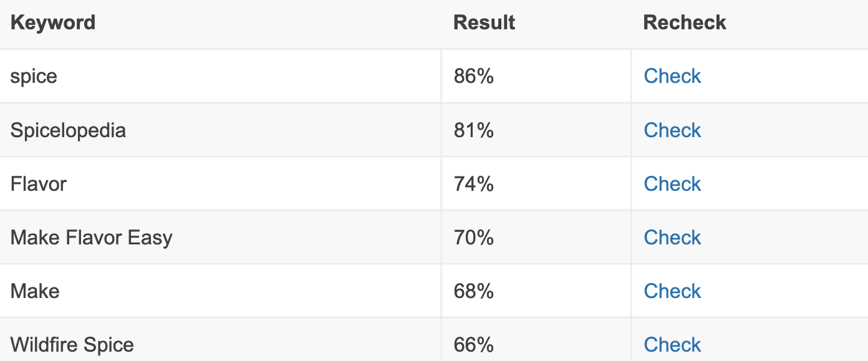Click the 81% result value
Image resolution: width=868 pixels, height=361 pixels.
click(x=474, y=130)
